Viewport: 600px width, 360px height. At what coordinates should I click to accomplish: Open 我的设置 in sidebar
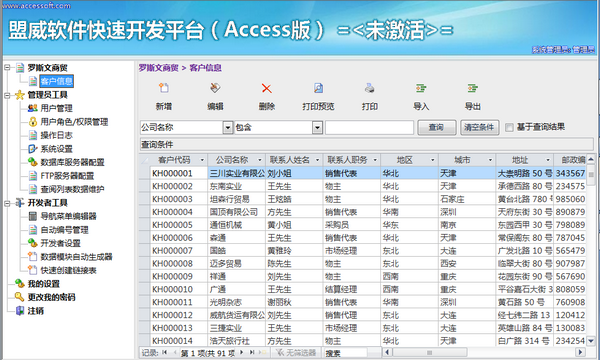click(44, 284)
